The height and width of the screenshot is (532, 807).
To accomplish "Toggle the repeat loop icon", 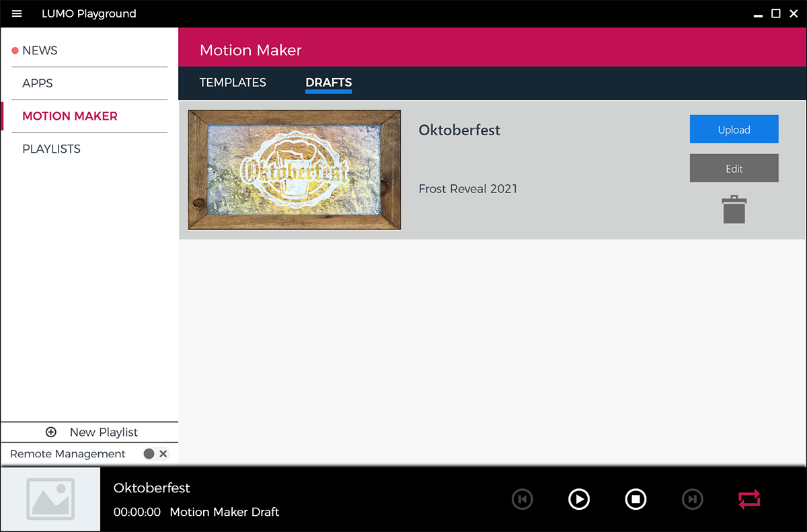I will (748, 499).
